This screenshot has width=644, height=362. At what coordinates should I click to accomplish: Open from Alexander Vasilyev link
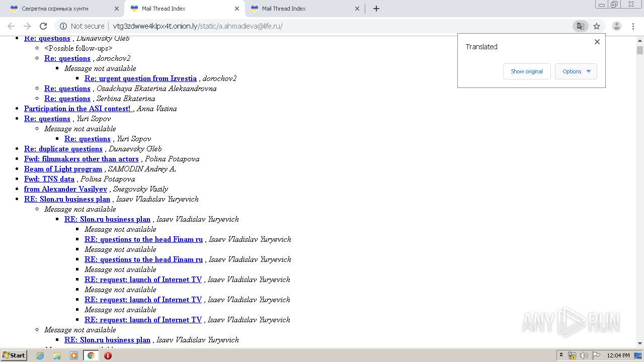pyautogui.click(x=65, y=189)
